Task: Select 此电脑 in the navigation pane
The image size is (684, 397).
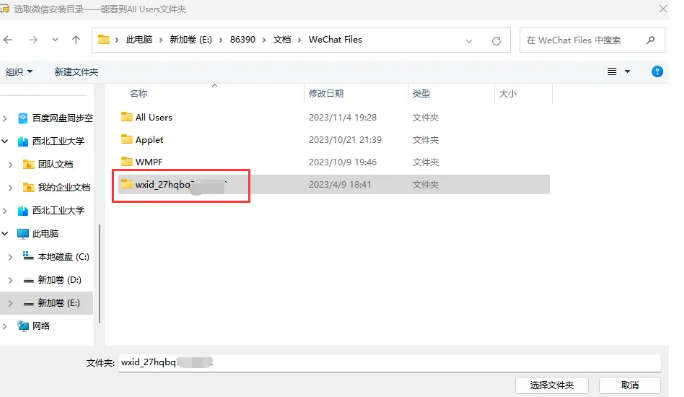Action: click(45, 233)
